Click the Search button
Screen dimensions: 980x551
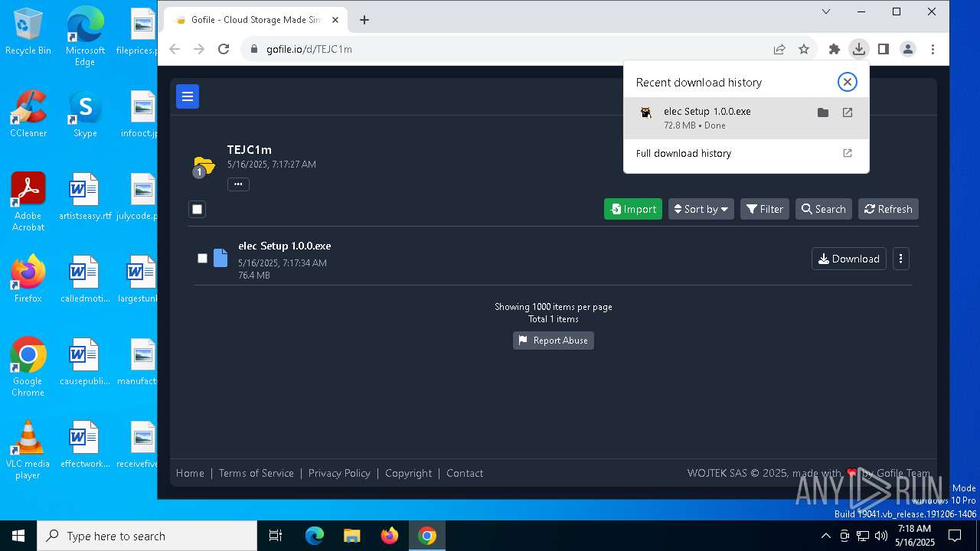824,209
